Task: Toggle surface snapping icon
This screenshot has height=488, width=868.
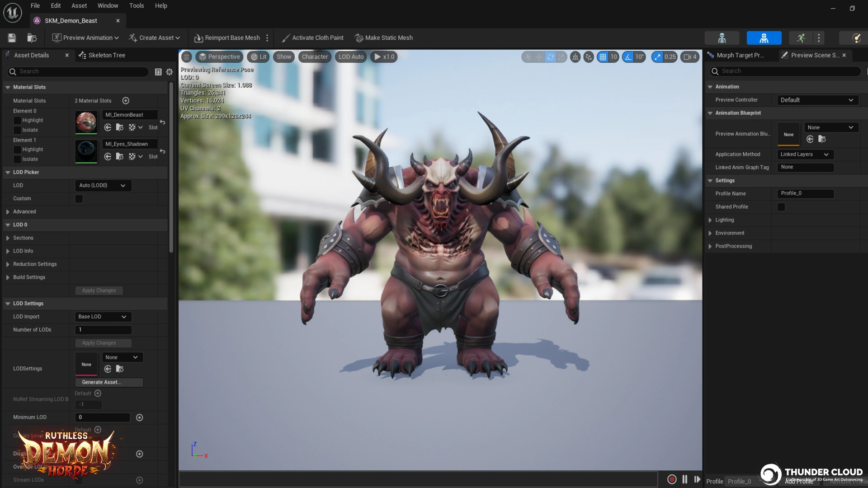Action: coord(588,57)
